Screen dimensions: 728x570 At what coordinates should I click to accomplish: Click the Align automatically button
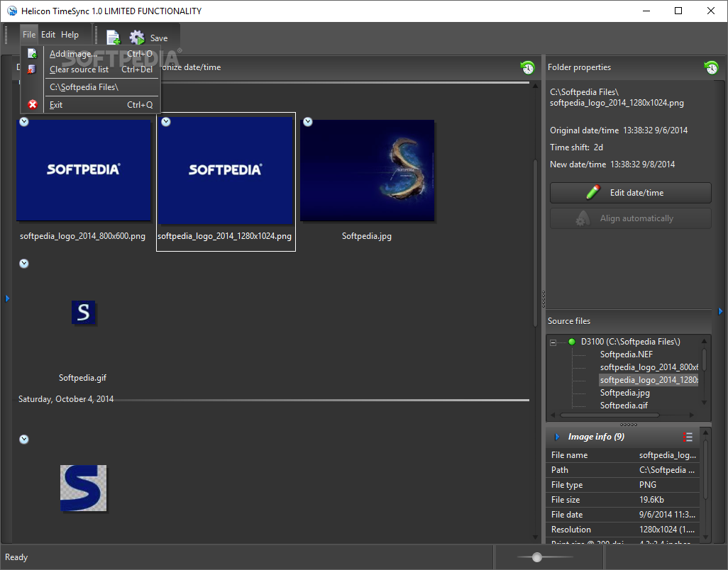631,218
